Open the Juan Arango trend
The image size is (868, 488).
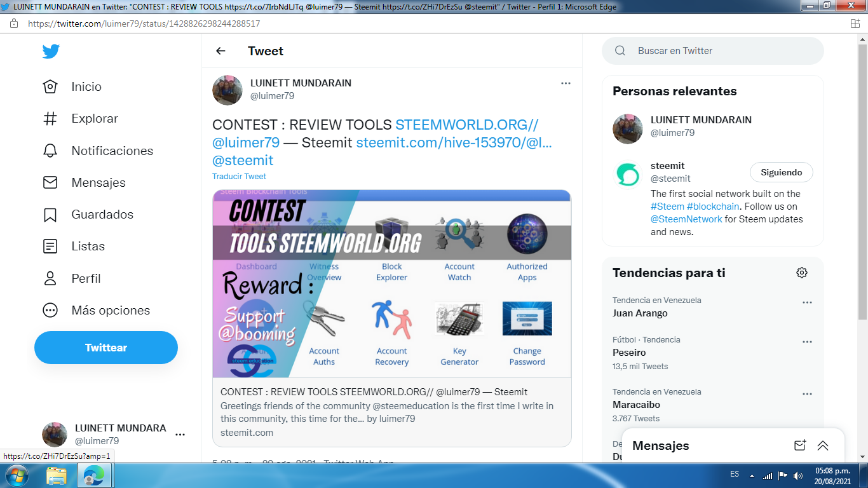tap(640, 313)
